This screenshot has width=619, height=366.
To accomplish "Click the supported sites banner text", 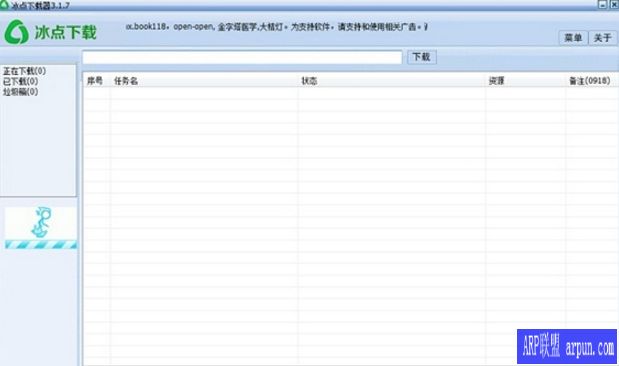I will point(277,27).
